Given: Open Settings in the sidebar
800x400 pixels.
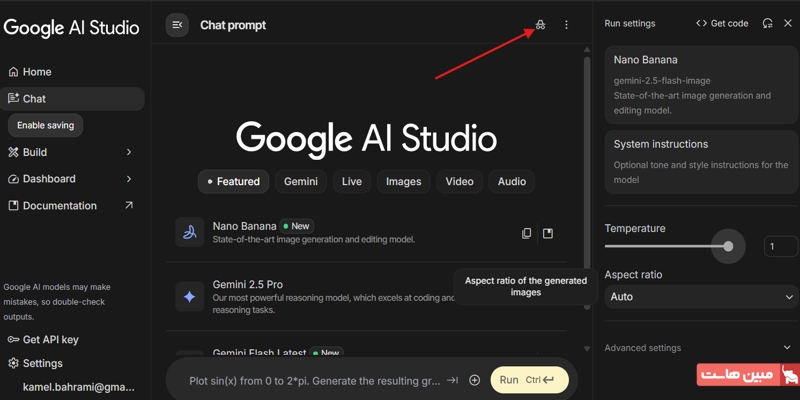Looking at the screenshot, I should click(x=42, y=363).
